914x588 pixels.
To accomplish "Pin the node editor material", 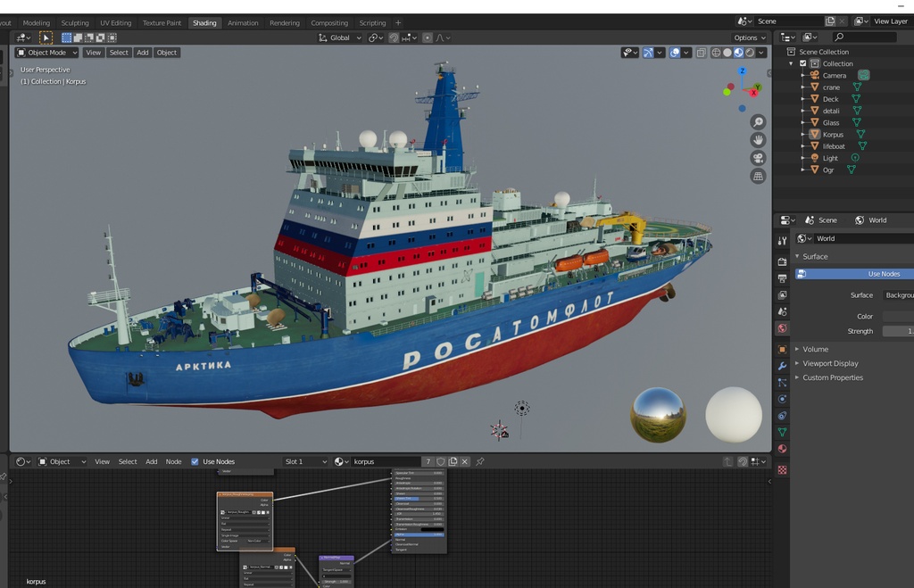I will (479, 461).
